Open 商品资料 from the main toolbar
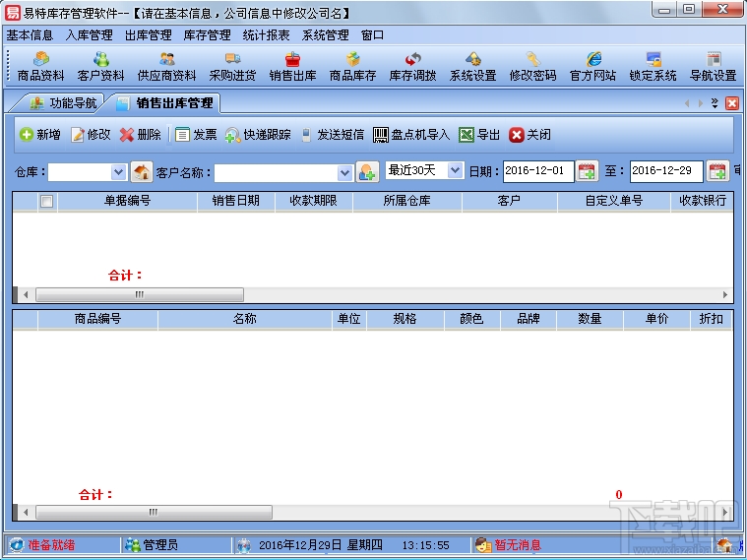The width and height of the screenshot is (747, 560). 41,67
